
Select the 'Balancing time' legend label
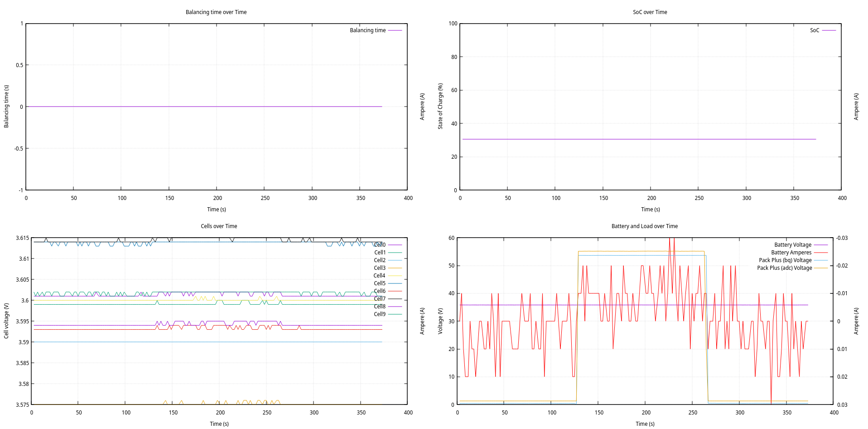coord(367,30)
